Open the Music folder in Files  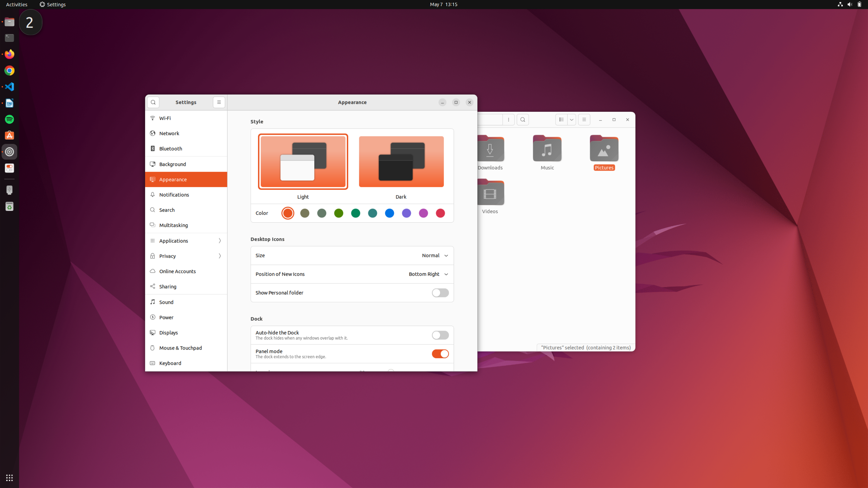(x=547, y=153)
